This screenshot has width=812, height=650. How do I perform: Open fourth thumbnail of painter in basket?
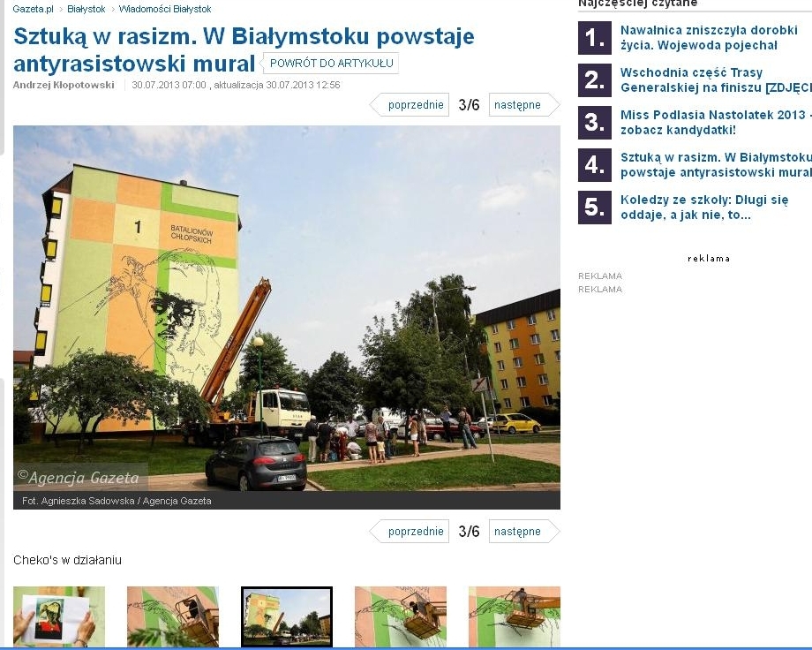pyautogui.click(x=401, y=616)
